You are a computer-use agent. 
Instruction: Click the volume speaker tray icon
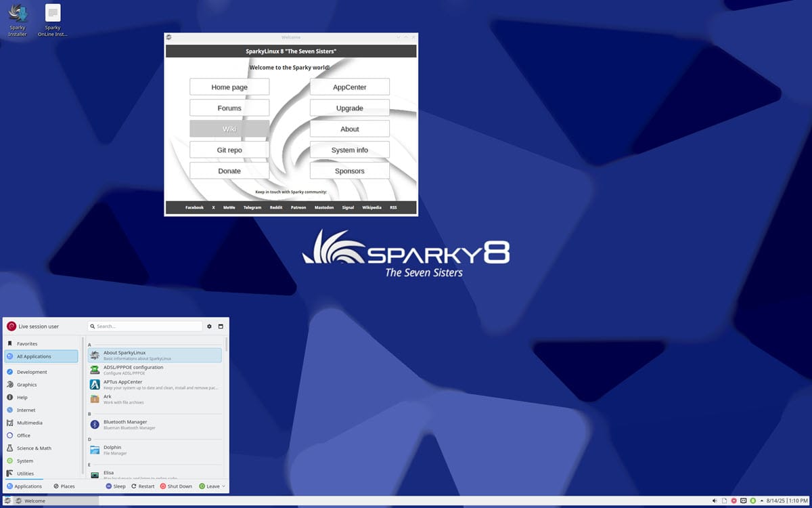click(715, 501)
